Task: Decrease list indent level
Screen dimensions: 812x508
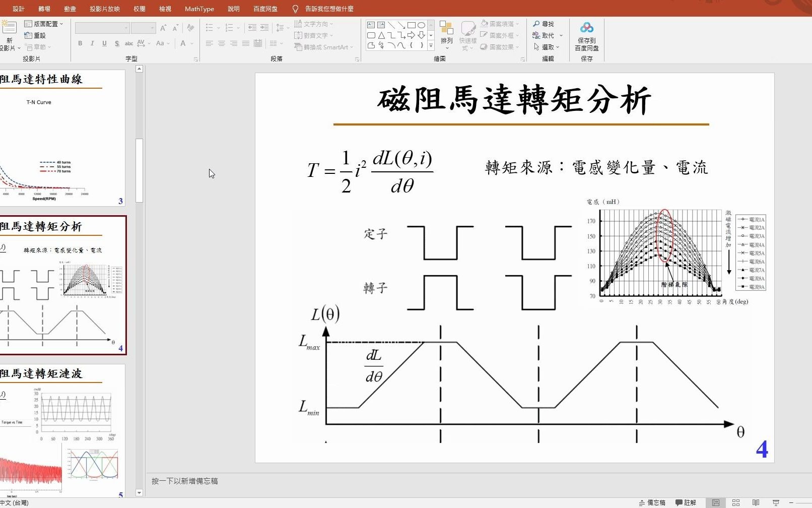Action: coord(252,28)
